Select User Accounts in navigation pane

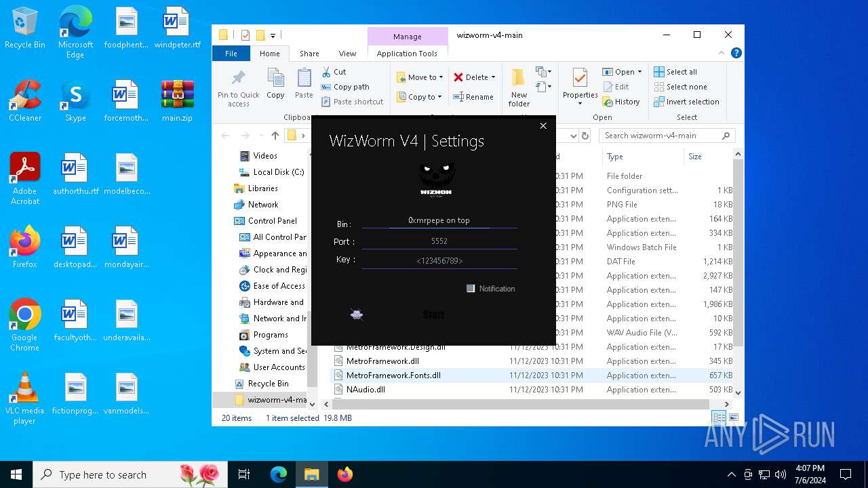pyautogui.click(x=279, y=367)
